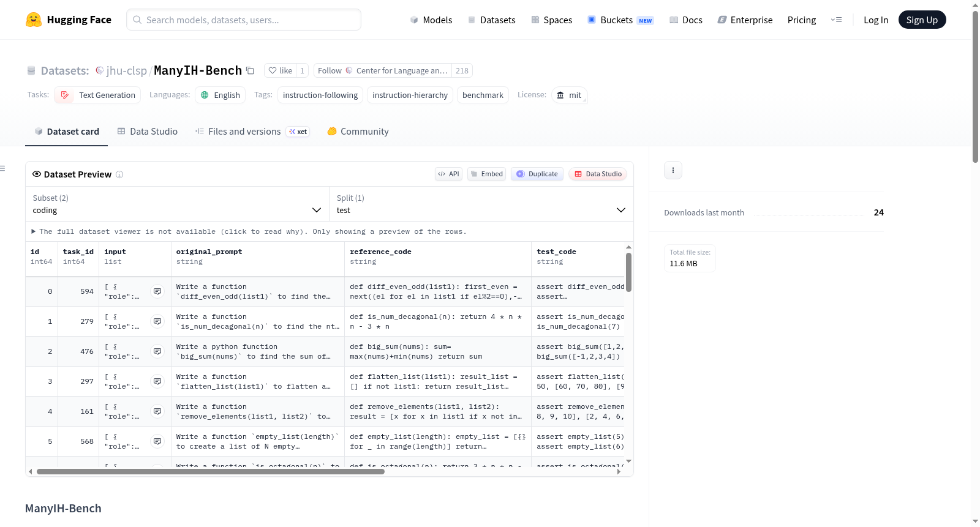Click the is_num_decagonal original prompt cell
Screen dimensions: 980x527
(x=258, y=321)
